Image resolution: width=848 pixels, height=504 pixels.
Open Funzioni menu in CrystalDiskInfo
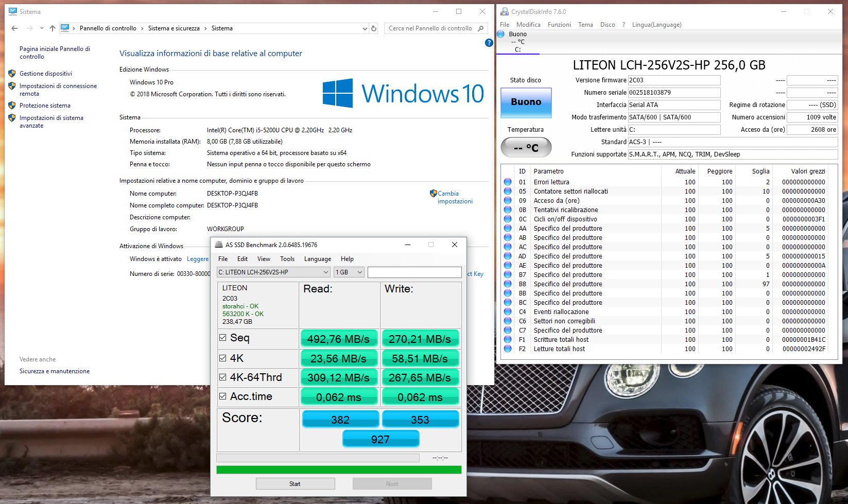click(559, 25)
